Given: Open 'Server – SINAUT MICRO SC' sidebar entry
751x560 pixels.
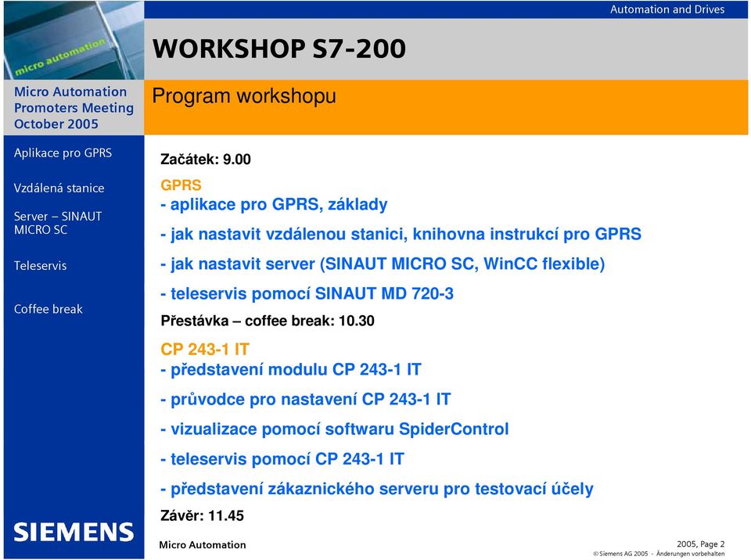Looking at the screenshot, I should tap(57, 223).
